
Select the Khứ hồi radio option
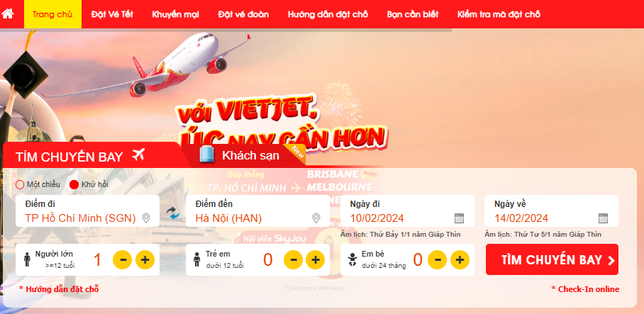[x=74, y=184]
